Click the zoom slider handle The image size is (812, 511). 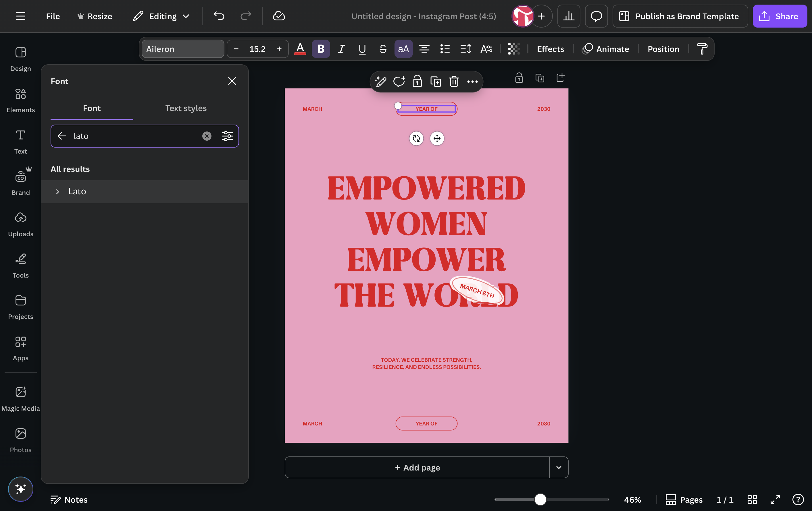[540, 499]
